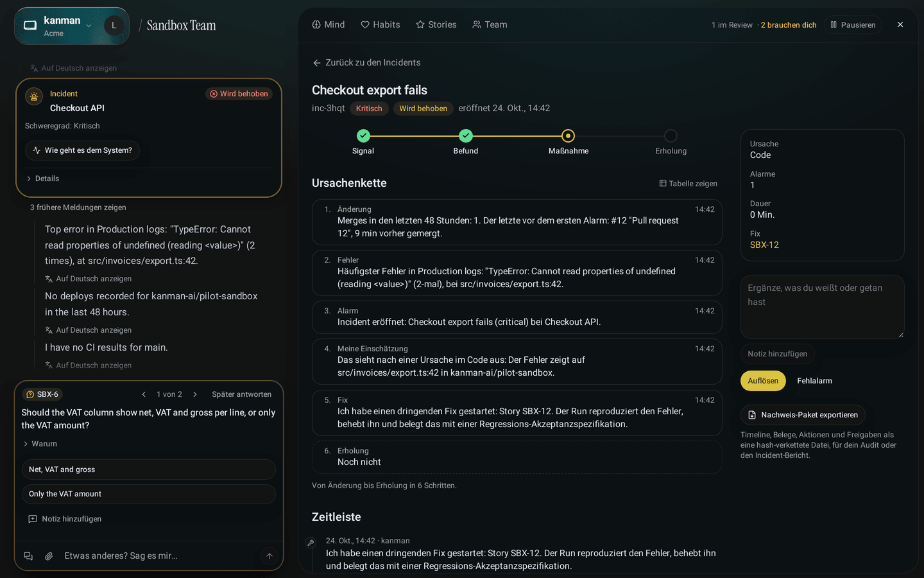Image resolution: width=924 pixels, height=578 pixels.
Task: Export the Nachweis-Paket
Action: tap(803, 415)
